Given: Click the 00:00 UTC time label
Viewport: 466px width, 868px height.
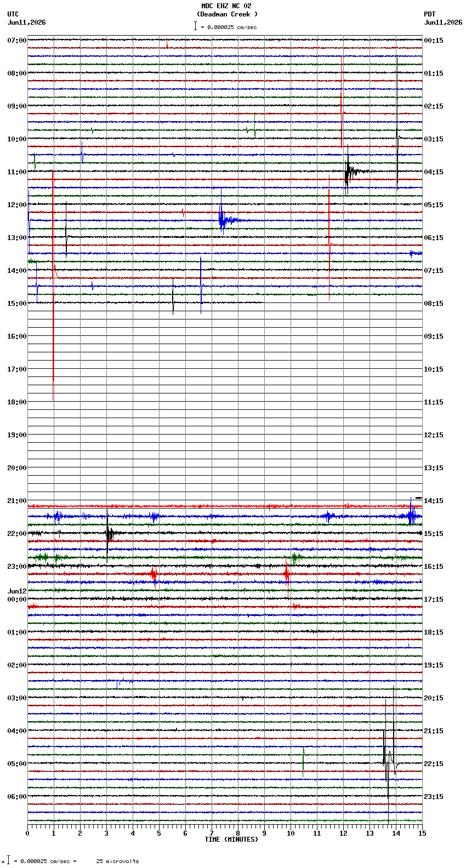Looking at the screenshot, I should [17, 599].
